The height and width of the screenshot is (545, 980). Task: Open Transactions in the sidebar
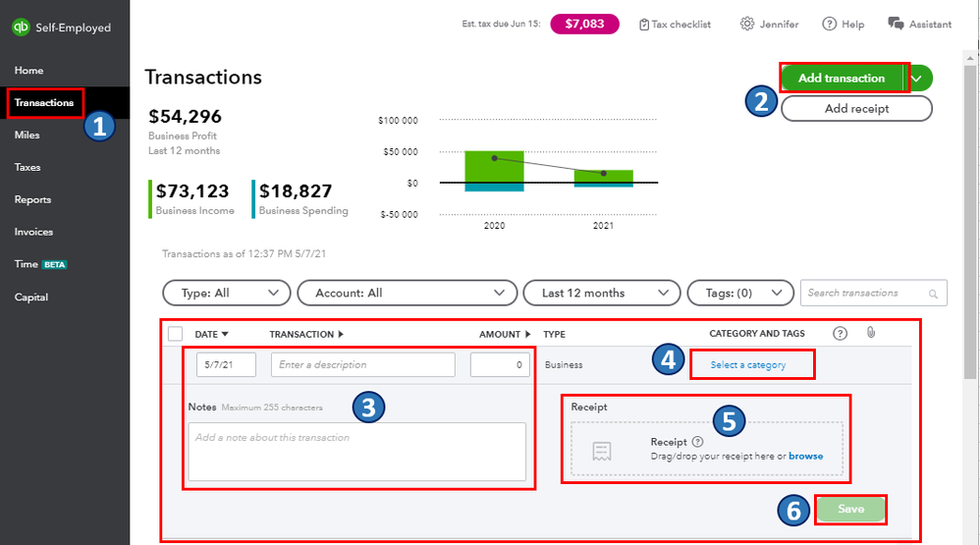tap(44, 102)
